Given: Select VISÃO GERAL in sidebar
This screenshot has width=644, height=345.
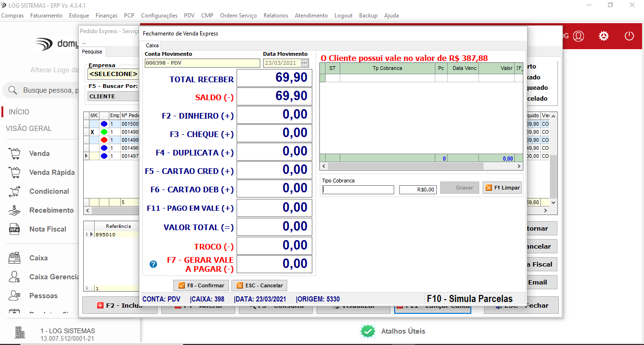Looking at the screenshot, I should point(29,129).
